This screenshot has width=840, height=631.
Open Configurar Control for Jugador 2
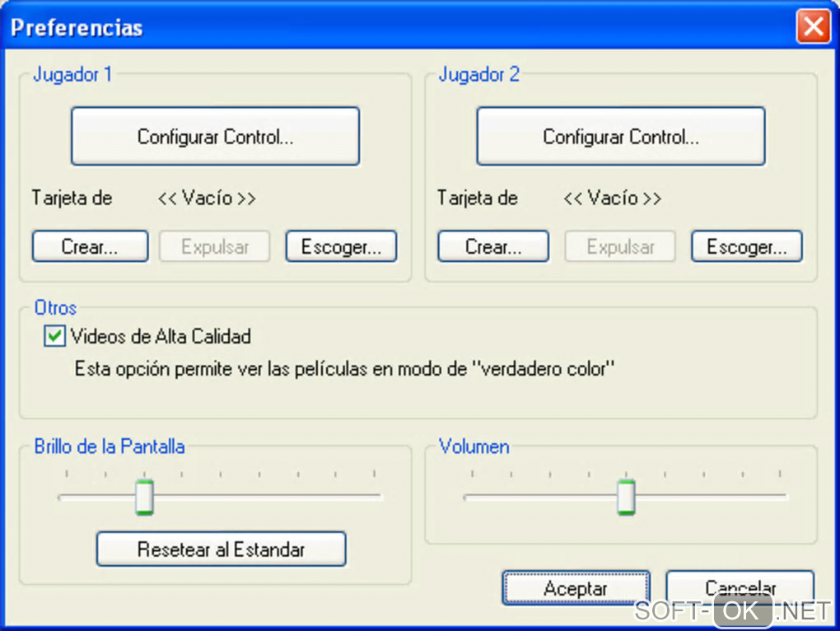pyautogui.click(x=621, y=137)
